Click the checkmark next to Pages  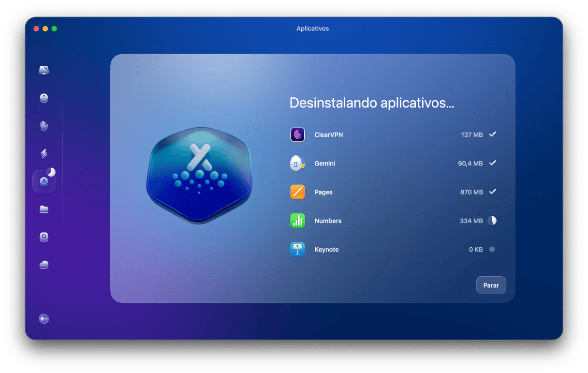point(492,192)
